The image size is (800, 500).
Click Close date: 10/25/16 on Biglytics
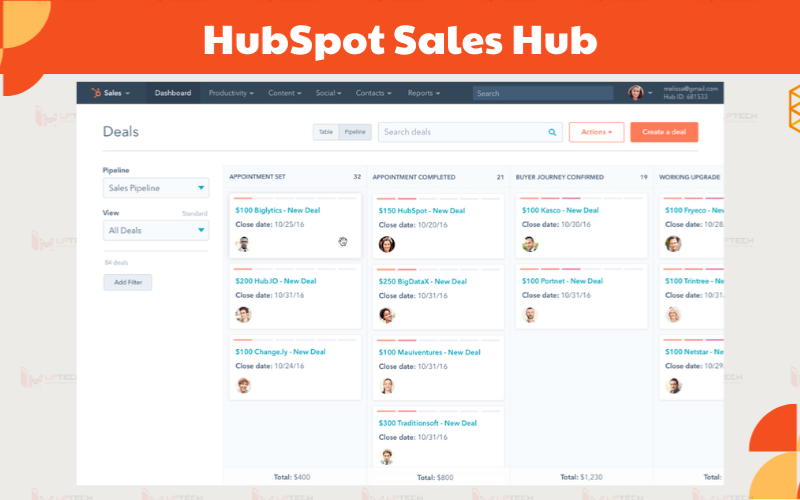(x=270, y=224)
